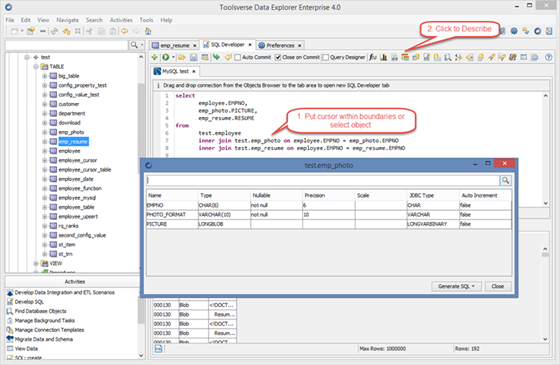Open the File menu
Image resolution: width=560 pixels, height=365 pixels.
10,20
